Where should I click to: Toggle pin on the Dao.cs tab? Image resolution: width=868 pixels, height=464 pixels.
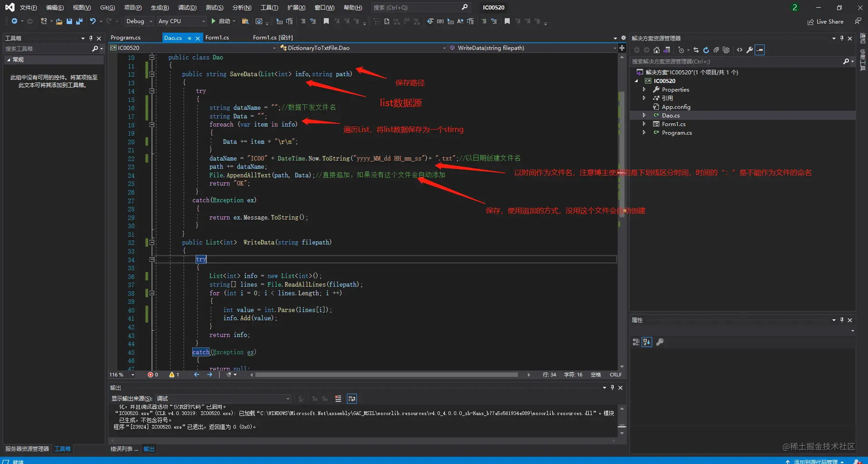pos(189,38)
